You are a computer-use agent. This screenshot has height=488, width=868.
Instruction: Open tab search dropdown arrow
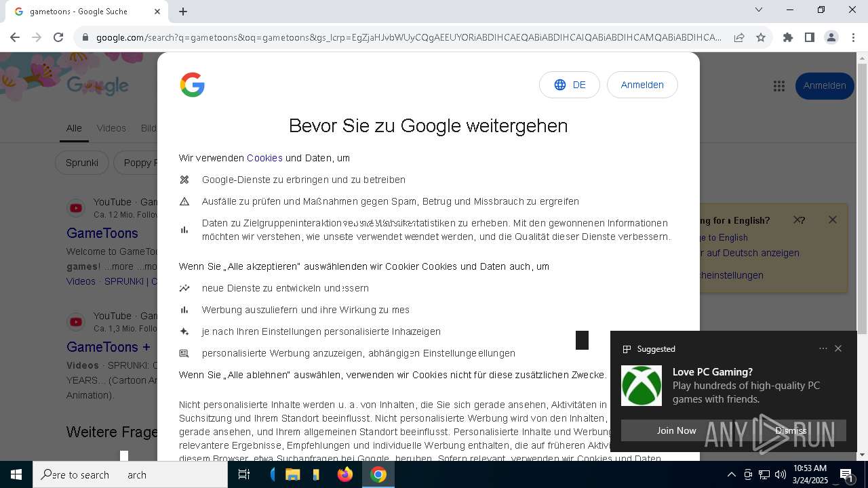[x=759, y=9]
